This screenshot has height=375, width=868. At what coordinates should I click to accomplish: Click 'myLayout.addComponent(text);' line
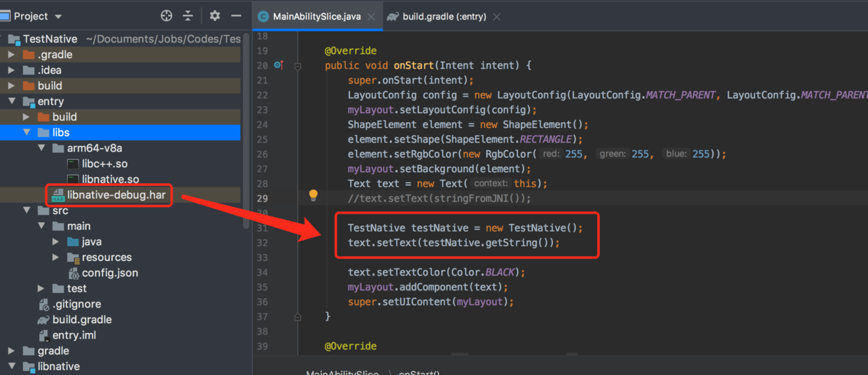coord(428,287)
